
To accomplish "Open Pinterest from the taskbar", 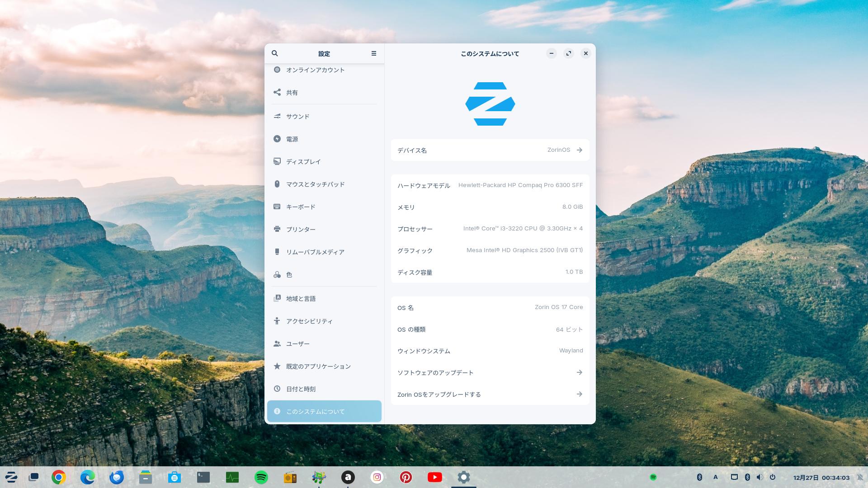I will [x=406, y=477].
